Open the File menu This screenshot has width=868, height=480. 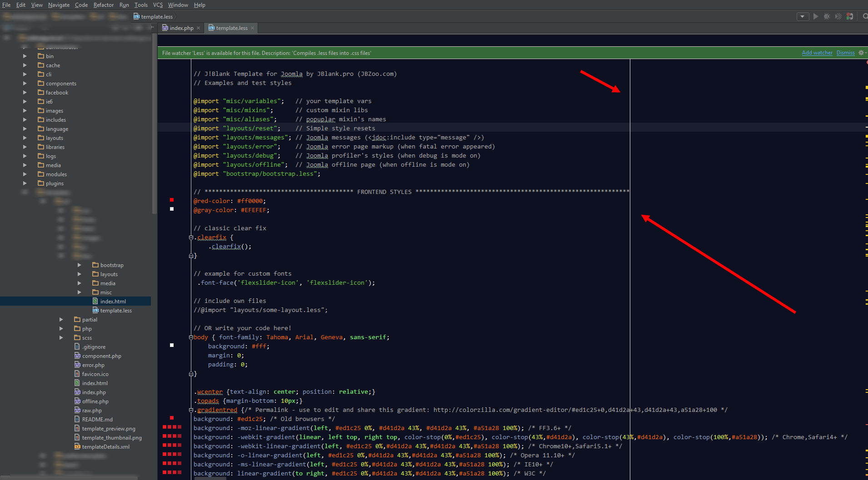[6, 5]
